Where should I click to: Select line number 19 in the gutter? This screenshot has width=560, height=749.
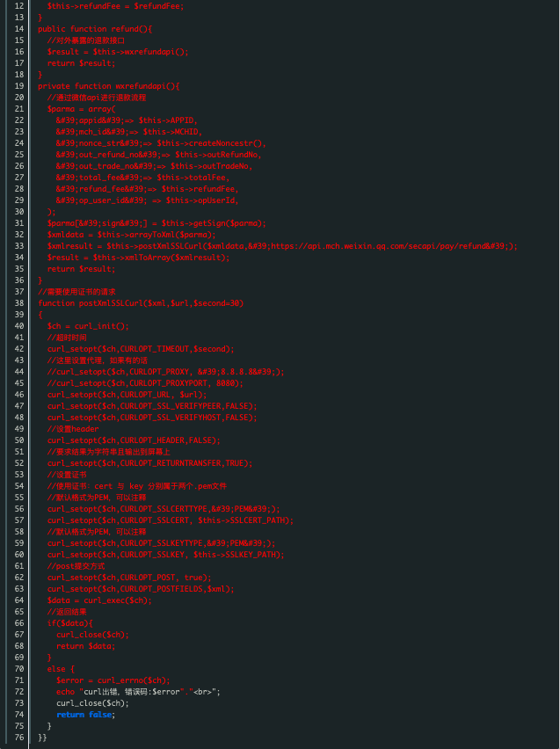pyautogui.click(x=19, y=86)
